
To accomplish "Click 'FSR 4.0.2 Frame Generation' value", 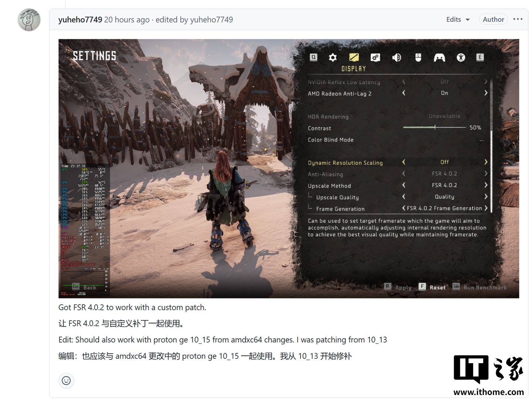I will [444, 208].
